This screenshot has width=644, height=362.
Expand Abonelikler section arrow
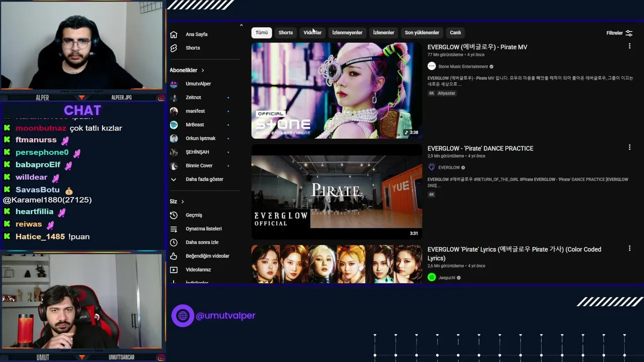[203, 70]
